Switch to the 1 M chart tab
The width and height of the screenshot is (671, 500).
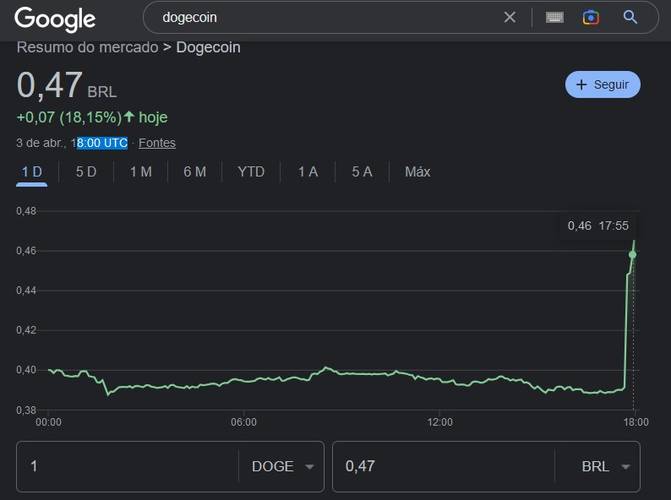[x=140, y=172]
